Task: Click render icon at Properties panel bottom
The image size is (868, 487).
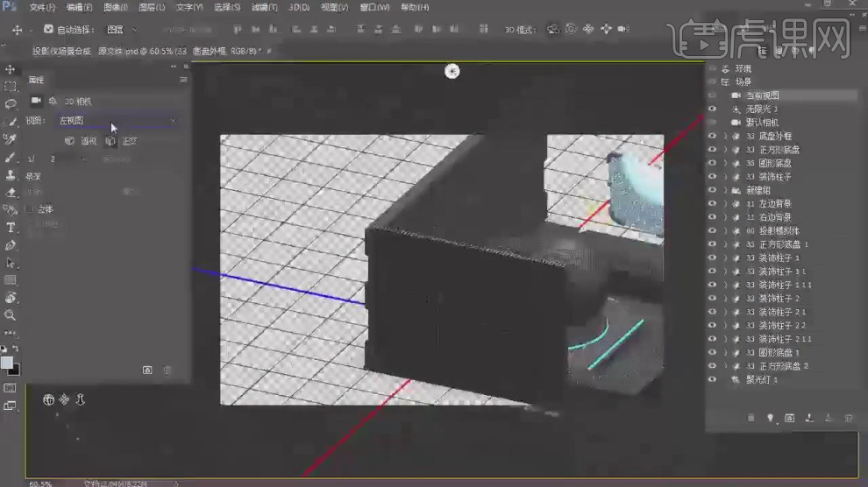Action: coord(147,370)
